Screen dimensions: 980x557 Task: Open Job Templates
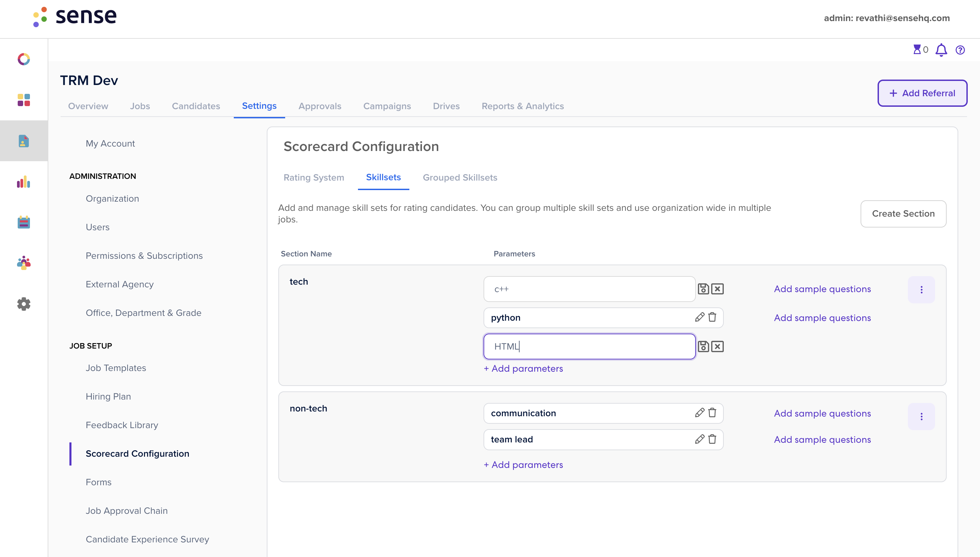[116, 368]
